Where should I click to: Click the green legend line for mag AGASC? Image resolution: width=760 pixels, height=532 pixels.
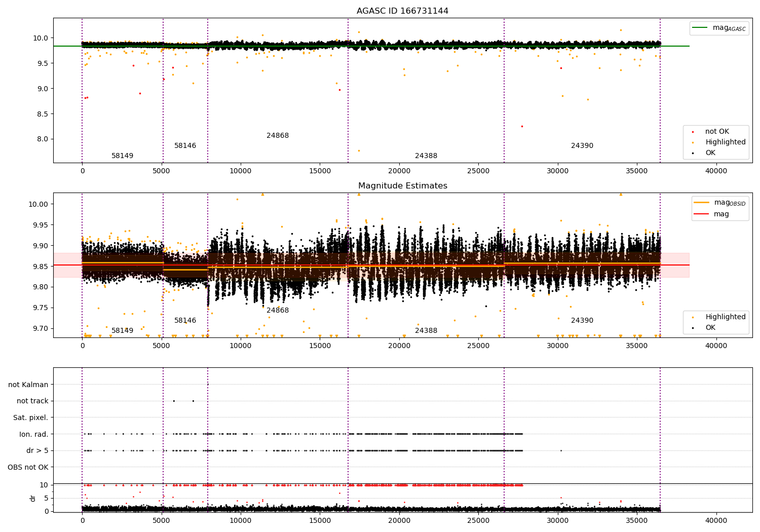[x=700, y=28]
